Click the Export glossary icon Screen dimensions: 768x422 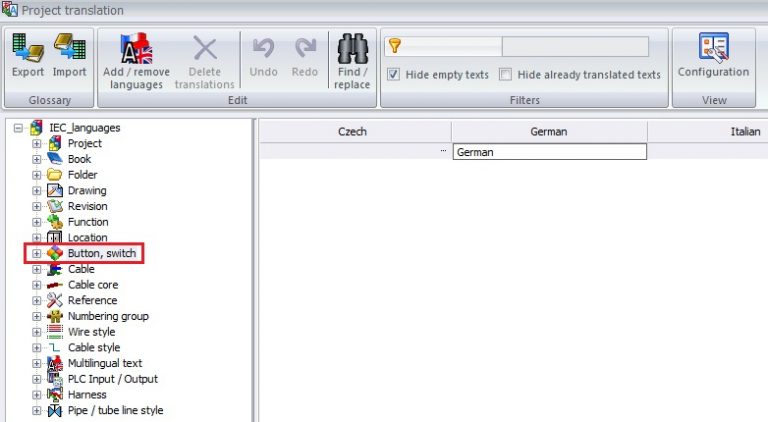[x=27, y=47]
